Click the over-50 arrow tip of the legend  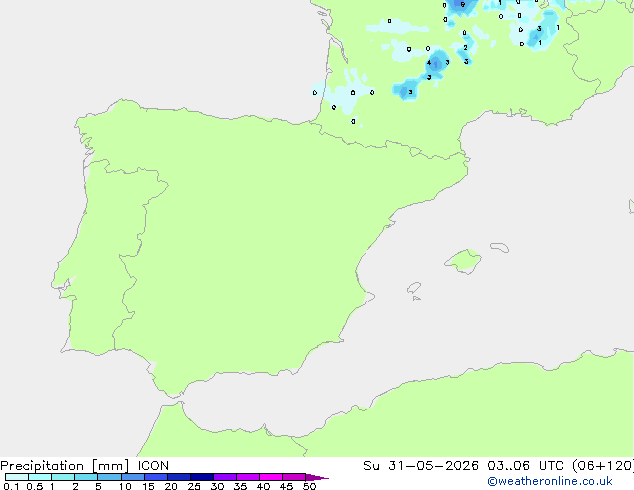click(x=317, y=477)
